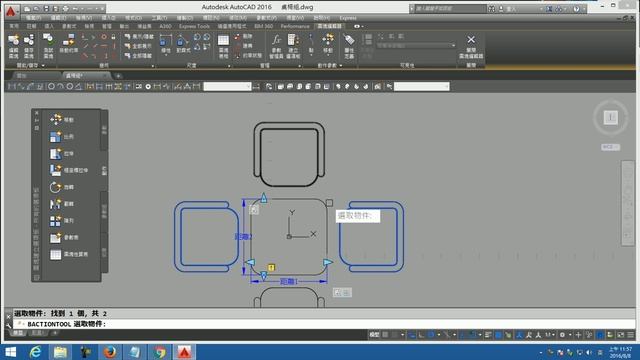This screenshot has width=640, height=360.
Task: Expand the Geometric panel dialog arrow
Action: point(153,66)
